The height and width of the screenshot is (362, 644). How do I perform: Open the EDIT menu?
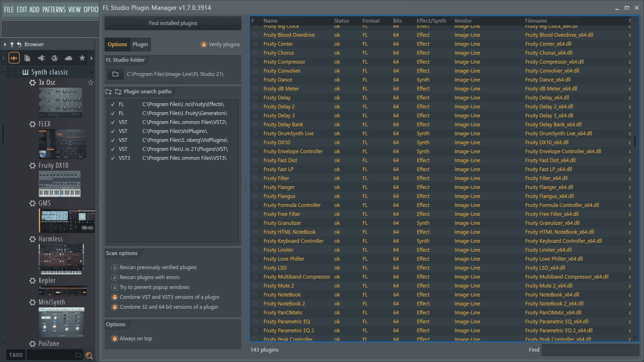pyautogui.click(x=22, y=9)
